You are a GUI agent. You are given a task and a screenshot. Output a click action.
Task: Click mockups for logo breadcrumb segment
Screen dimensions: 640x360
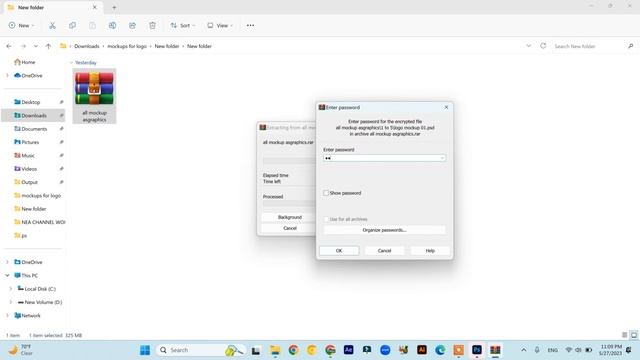[127, 46]
